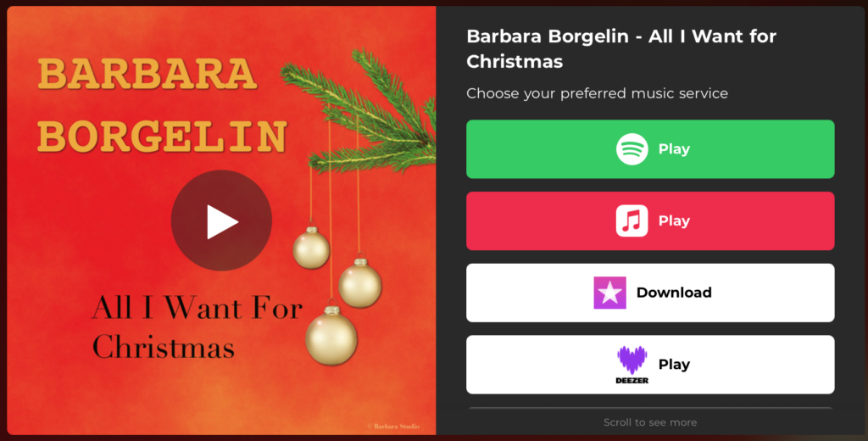This screenshot has height=441, width=868.
Task: Click the '© Barbara Studio' credit
Action: [x=393, y=426]
